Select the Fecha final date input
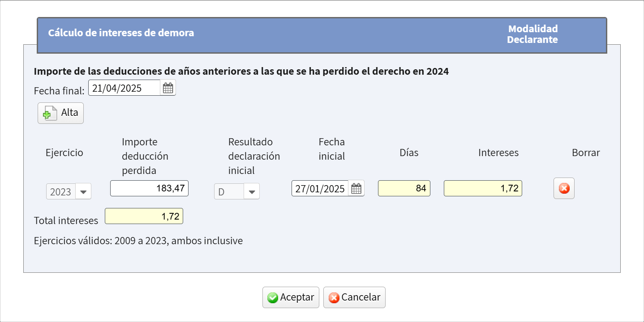This screenshot has height=322, width=644. click(x=124, y=87)
